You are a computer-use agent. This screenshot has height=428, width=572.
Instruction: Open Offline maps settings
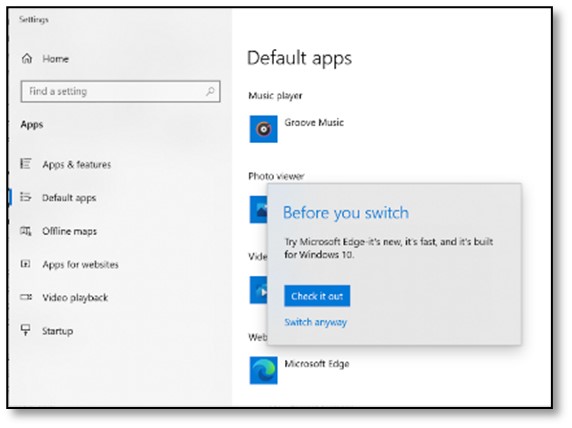69,231
